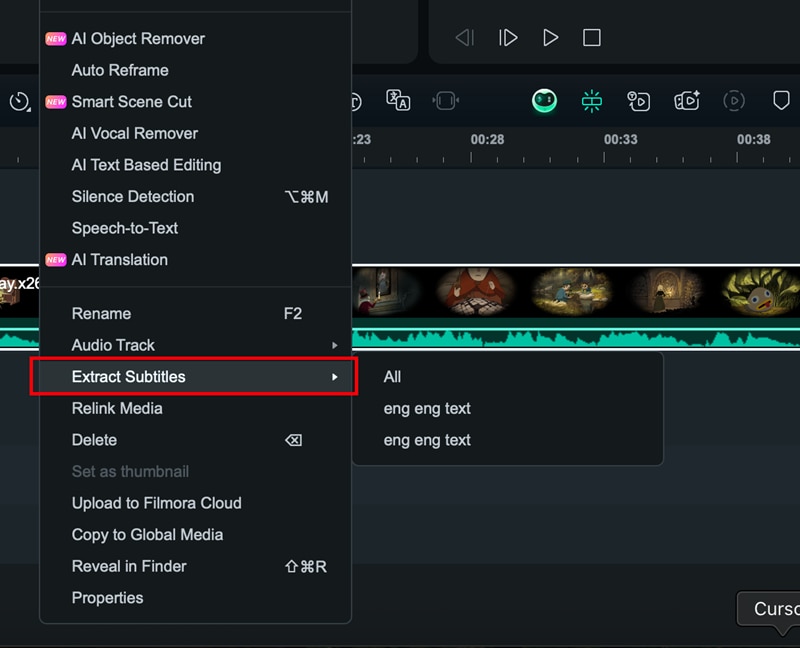Click the green AI Copilot icon
Image resolution: width=800 pixels, height=648 pixels.
pyautogui.click(x=543, y=101)
